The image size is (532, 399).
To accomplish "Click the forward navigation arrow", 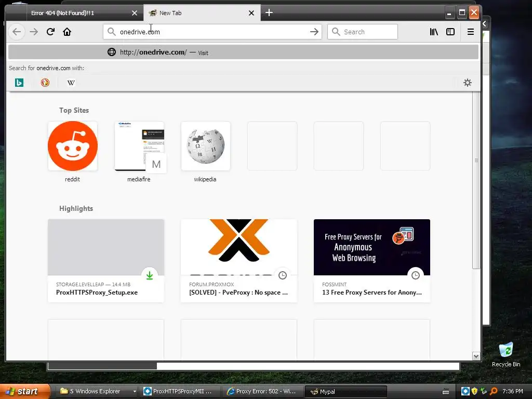I will (x=34, y=32).
